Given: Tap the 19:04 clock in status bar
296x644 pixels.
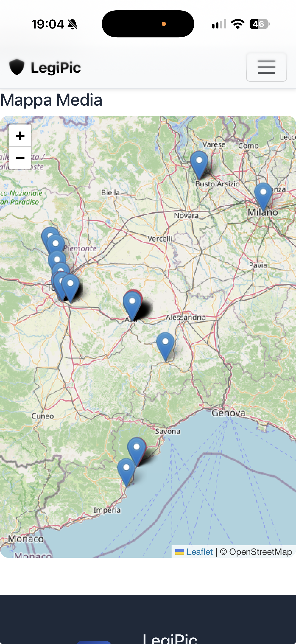Looking at the screenshot, I should pos(48,24).
